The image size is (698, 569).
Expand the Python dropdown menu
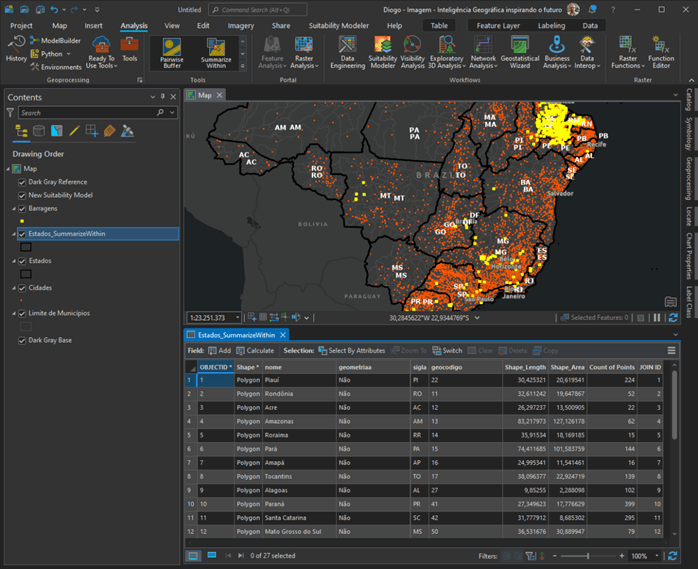click(x=68, y=54)
